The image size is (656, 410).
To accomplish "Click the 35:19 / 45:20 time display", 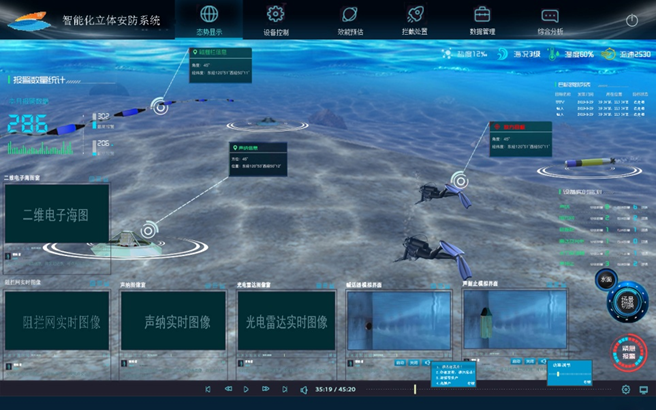I will [x=336, y=389].
